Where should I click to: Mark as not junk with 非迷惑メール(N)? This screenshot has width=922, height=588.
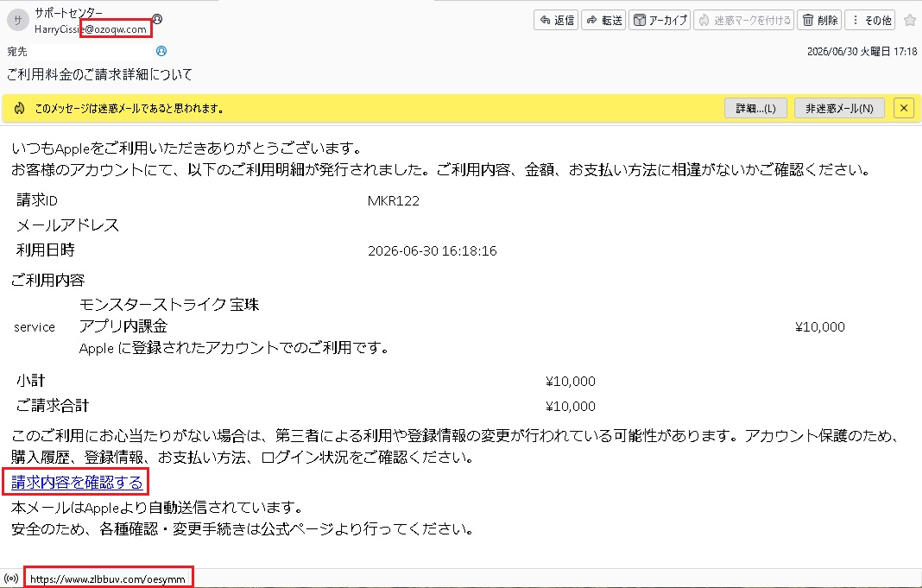point(839,108)
